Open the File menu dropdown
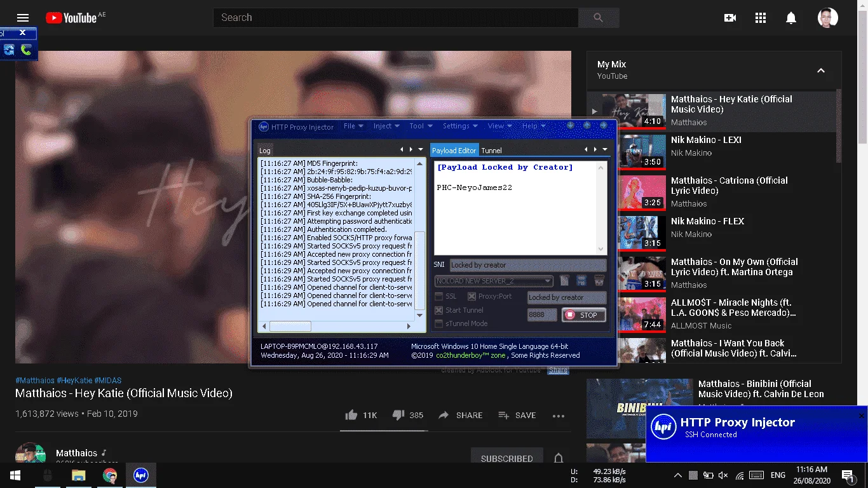868x488 pixels. (x=353, y=126)
